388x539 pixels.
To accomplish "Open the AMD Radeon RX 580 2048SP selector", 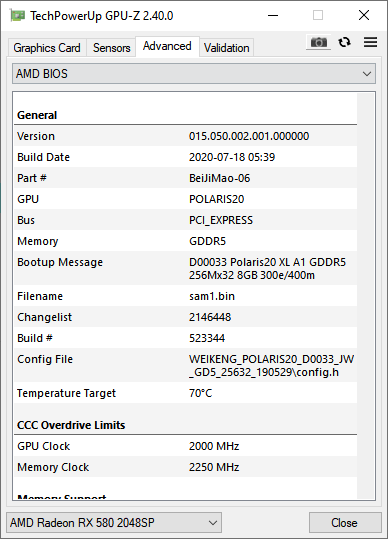I will click(114, 523).
